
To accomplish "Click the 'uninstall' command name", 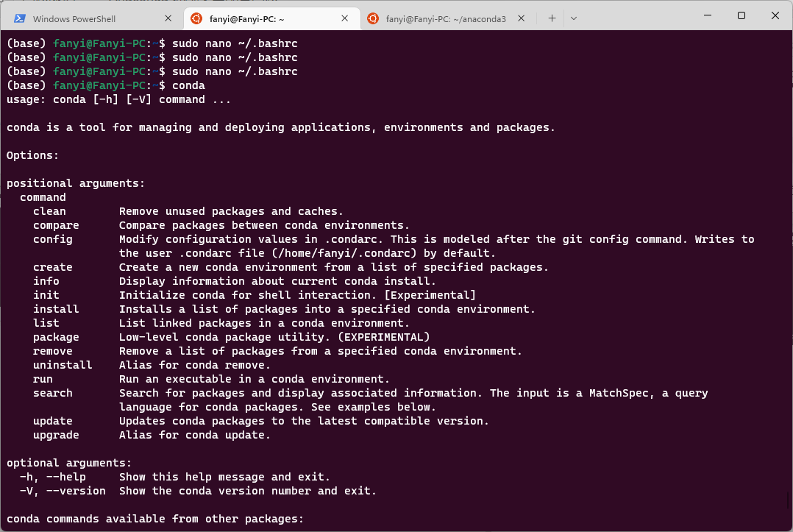I will [63, 365].
